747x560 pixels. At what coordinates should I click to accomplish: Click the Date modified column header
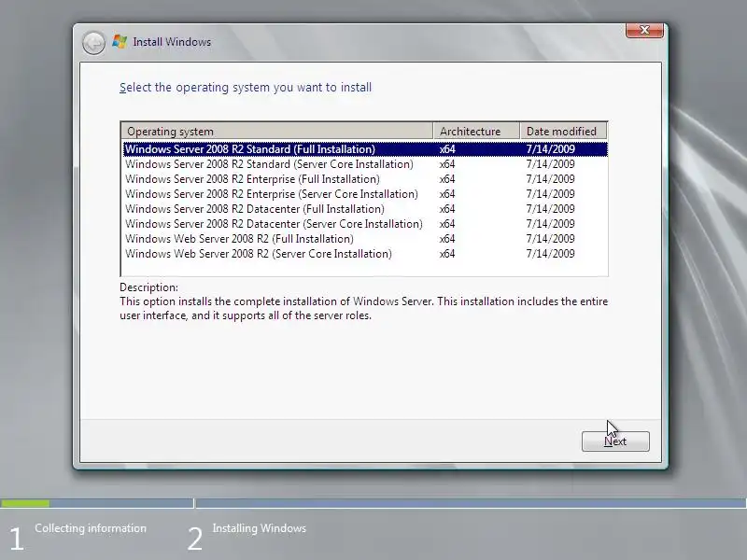tap(563, 131)
